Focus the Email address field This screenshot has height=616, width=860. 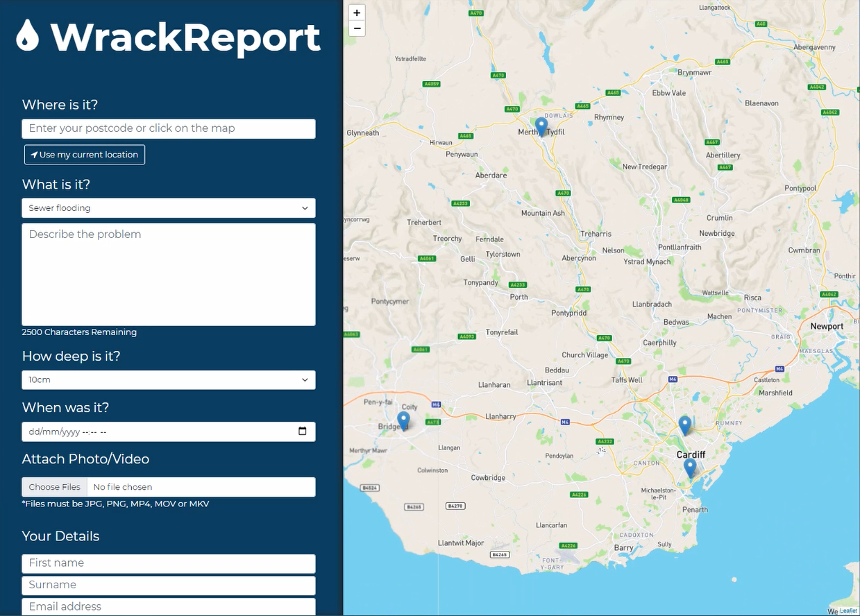169,606
